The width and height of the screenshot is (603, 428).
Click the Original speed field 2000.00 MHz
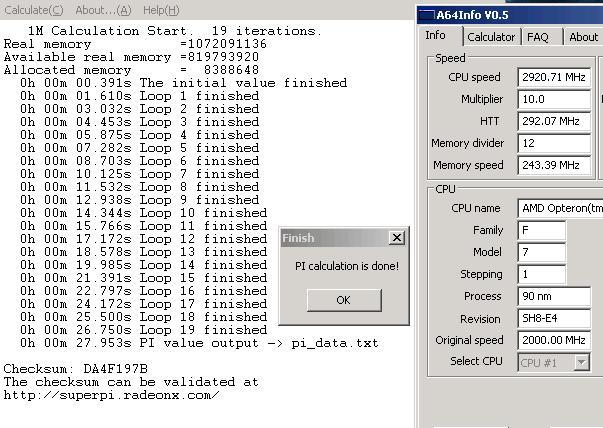[554, 340]
